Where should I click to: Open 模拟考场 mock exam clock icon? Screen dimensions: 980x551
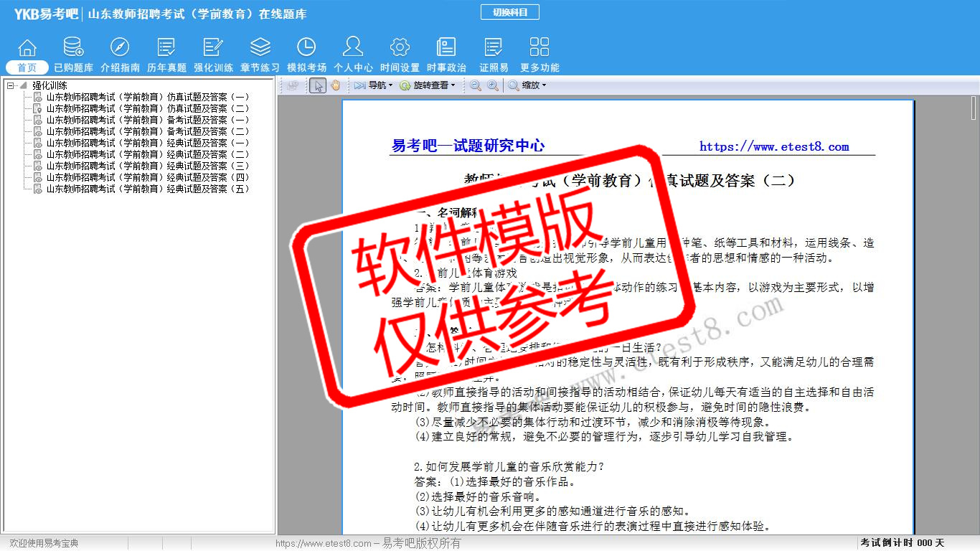pyautogui.click(x=306, y=55)
